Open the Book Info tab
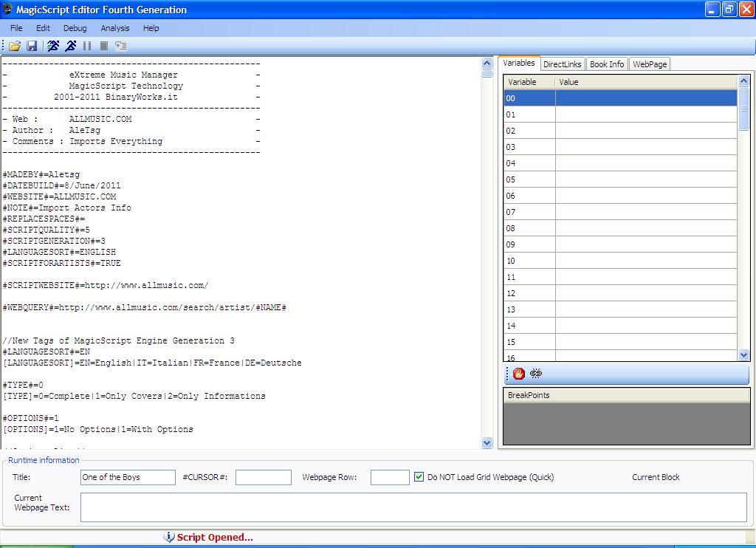756x548 pixels. pos(606,64)
